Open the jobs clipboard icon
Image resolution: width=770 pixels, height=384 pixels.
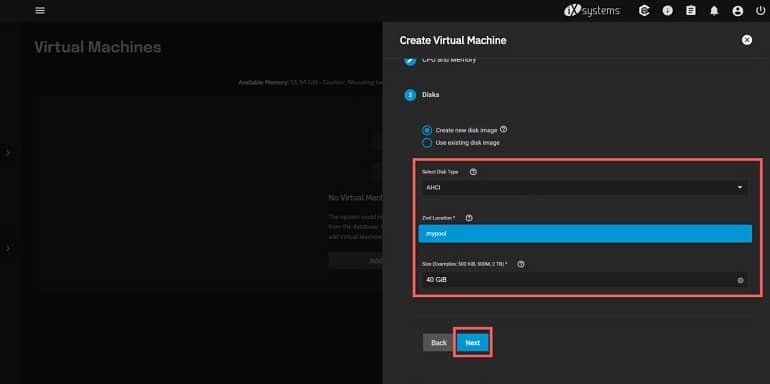pos(691,10)
